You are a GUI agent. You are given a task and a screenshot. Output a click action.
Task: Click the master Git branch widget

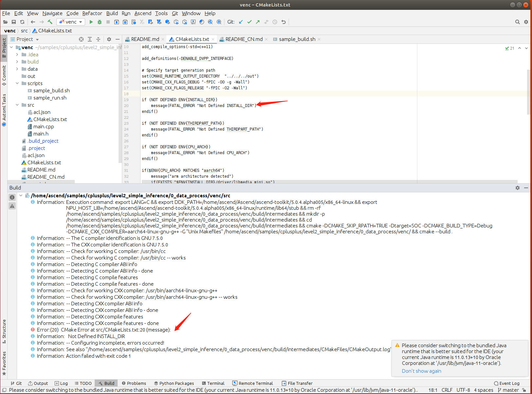[x=508, y=390]
